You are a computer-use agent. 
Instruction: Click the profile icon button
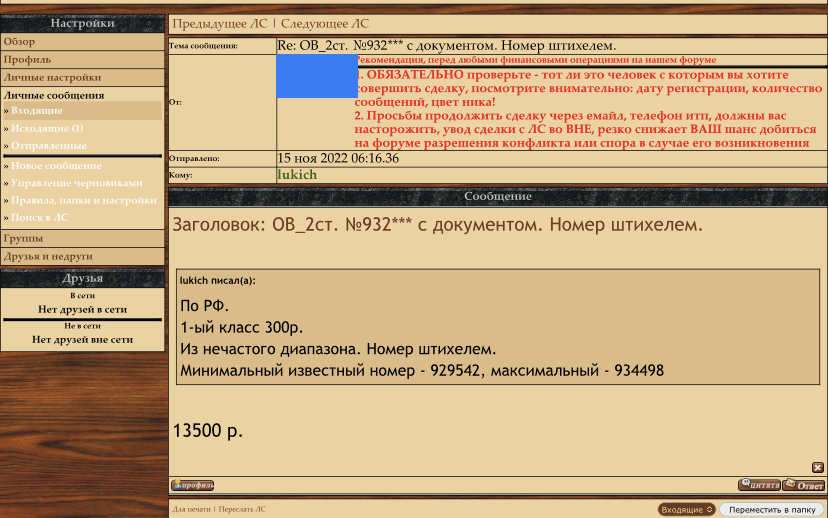pos(193,486)
